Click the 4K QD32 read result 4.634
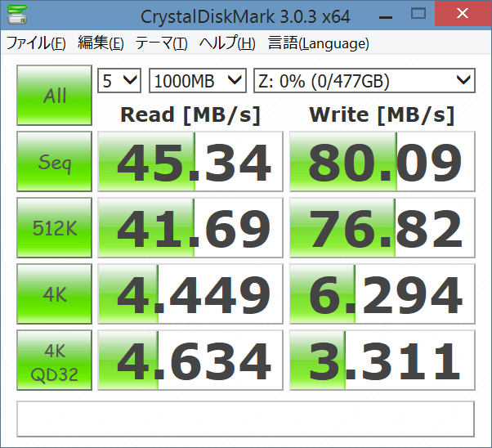 click(x=190, y=361)
